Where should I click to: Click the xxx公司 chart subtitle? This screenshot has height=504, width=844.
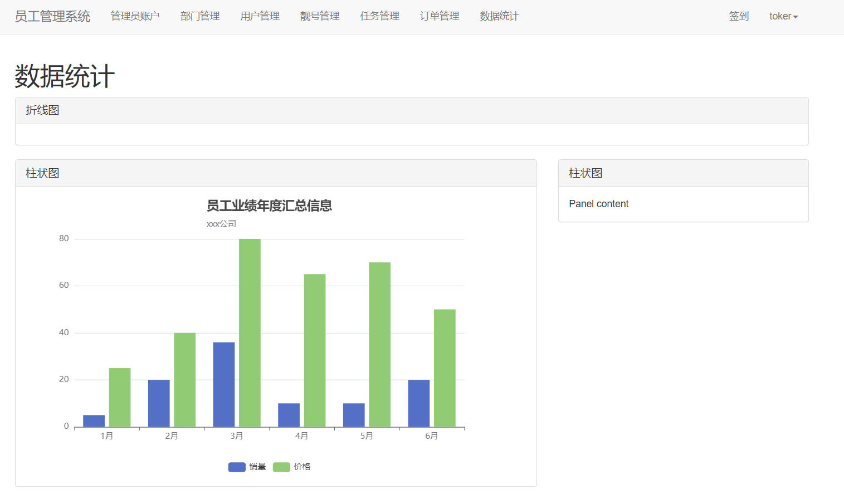tap(221, 224)
